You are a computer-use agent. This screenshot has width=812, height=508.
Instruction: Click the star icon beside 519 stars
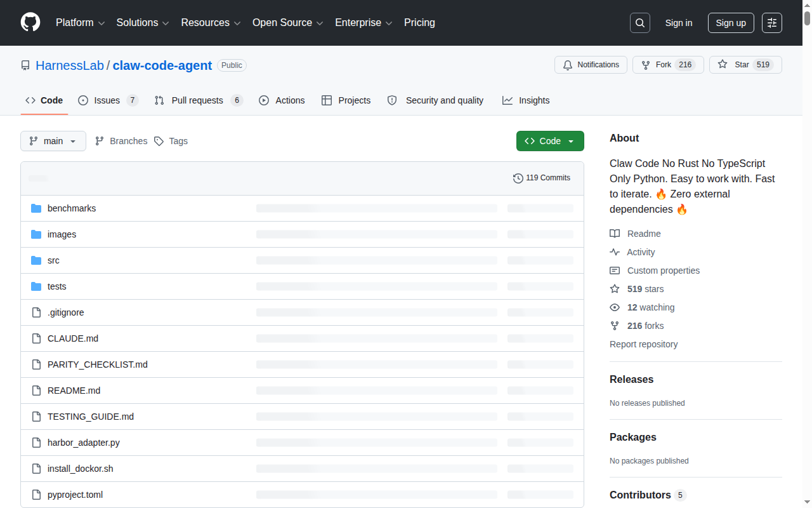pyautogui.click(x=615, y=289)
